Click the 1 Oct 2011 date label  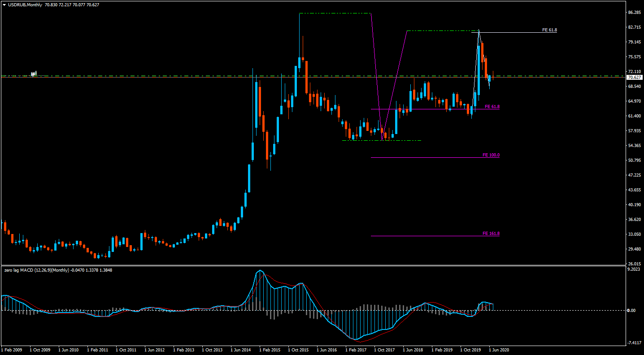coord(126,350)
